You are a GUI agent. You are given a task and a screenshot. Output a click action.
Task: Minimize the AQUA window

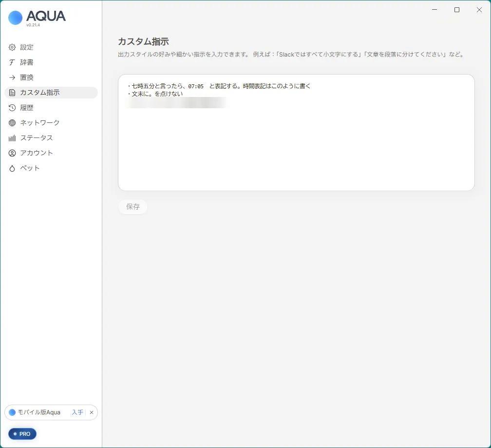434,10
